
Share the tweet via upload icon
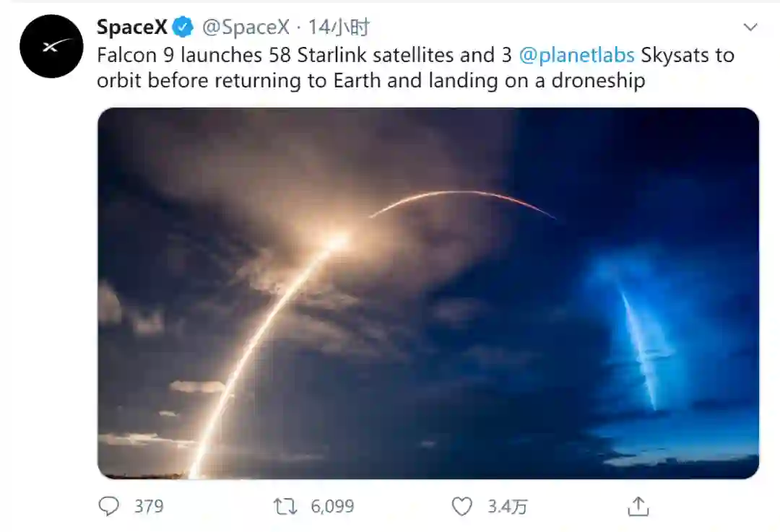coord(638,507)
